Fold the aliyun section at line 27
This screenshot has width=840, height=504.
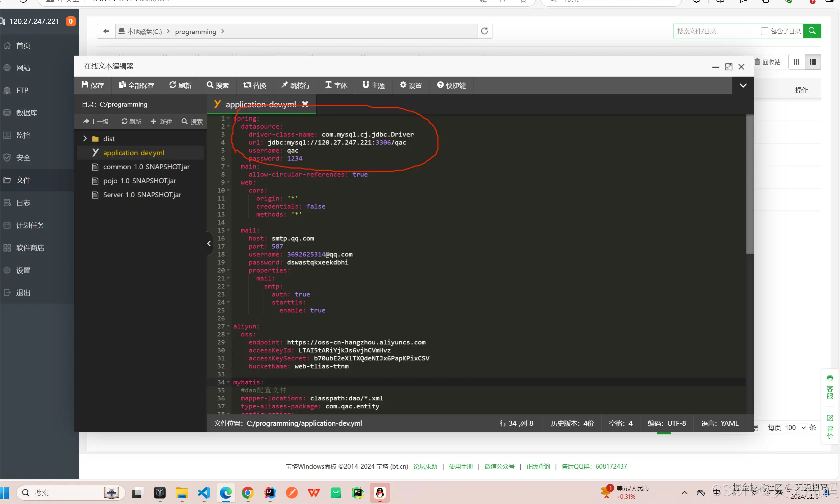point(228,326)
